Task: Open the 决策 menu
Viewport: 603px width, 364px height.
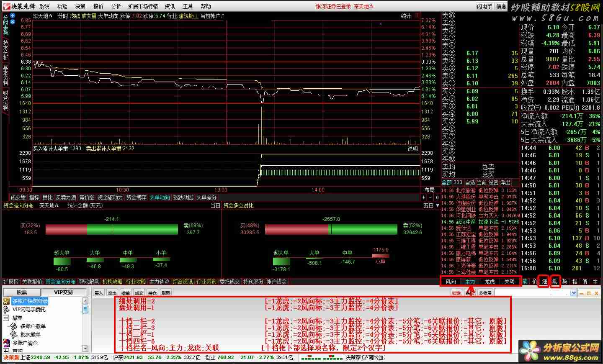Action: (x=80, y=6)
